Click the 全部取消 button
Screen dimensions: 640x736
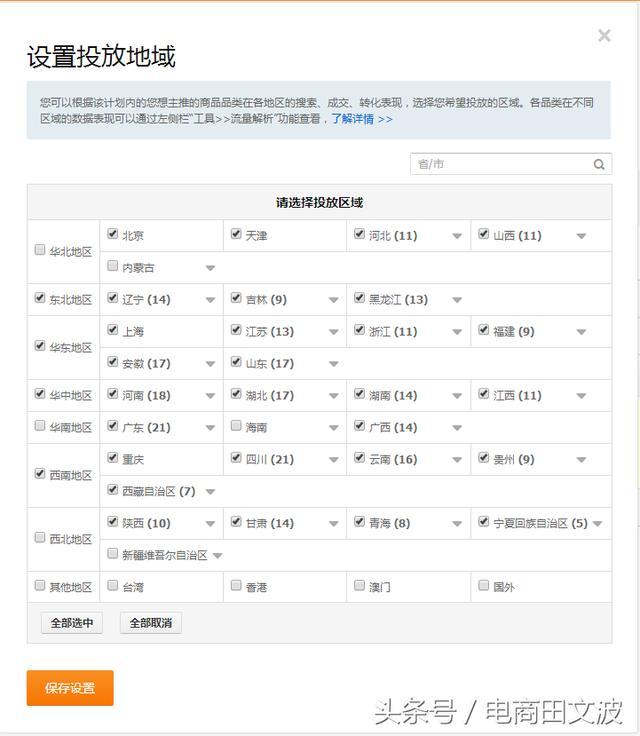tap(151, 623)
